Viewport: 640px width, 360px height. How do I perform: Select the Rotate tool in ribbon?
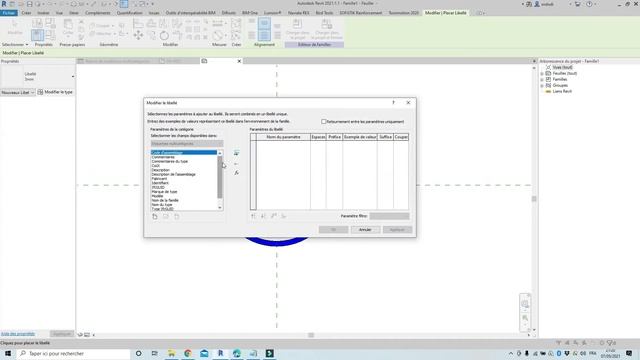click(164, 36)
